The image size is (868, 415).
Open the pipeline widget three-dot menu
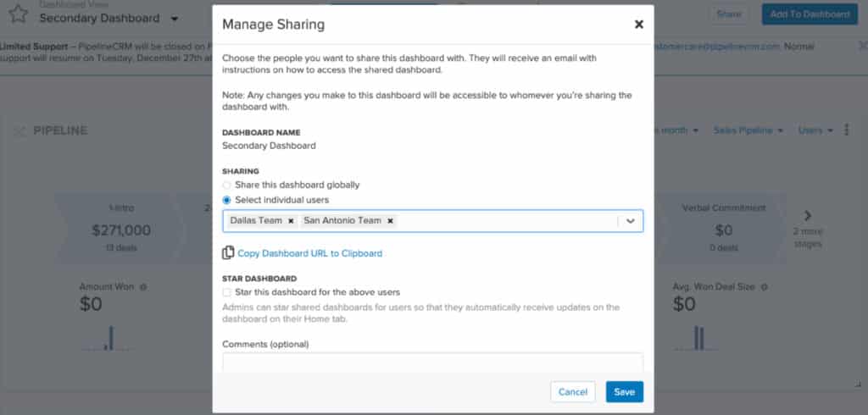(x=847, y=130)
